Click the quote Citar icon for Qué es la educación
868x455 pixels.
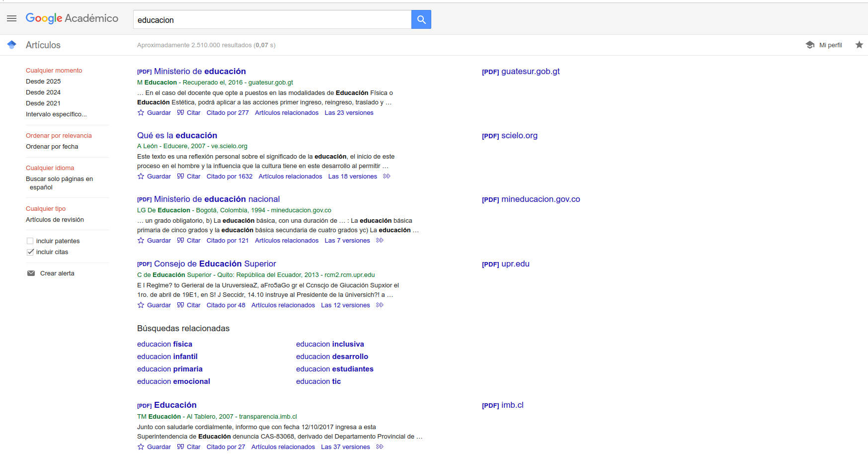pyautogui.click(x=180, y=177)
